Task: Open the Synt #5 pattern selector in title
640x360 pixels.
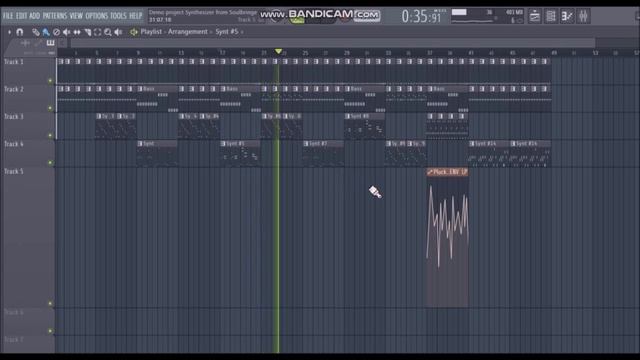Action: [227, 31]
